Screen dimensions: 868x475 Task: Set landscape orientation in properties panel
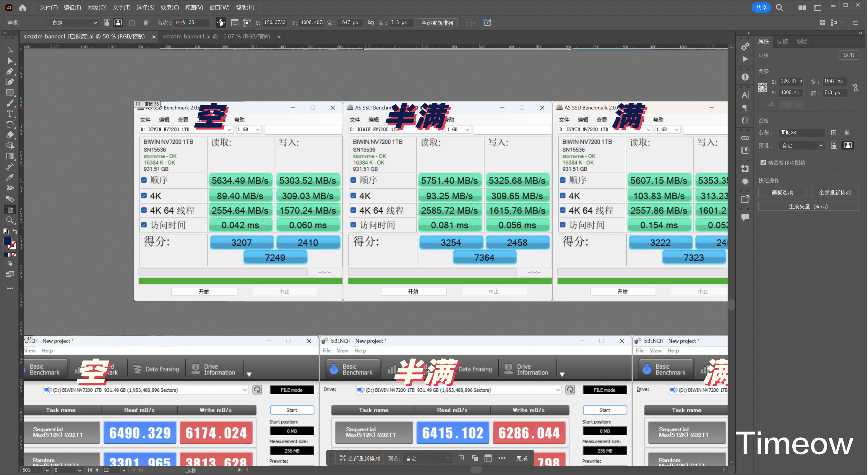848,146
